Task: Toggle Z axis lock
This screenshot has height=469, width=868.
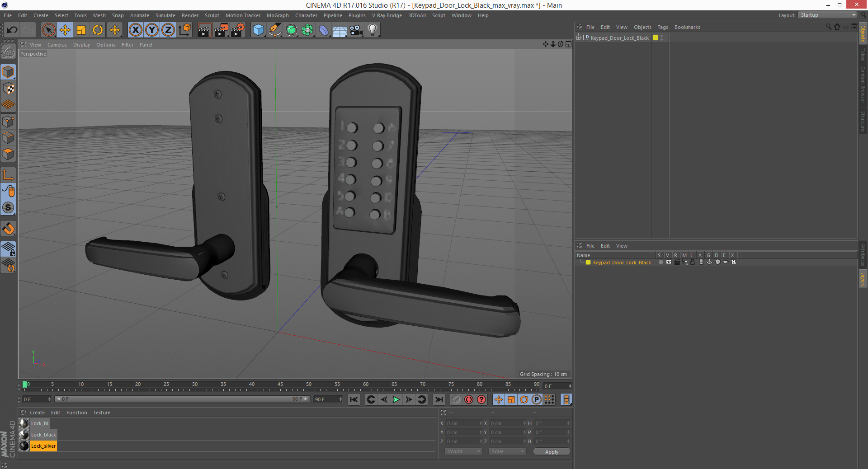Action: point(168,30)
